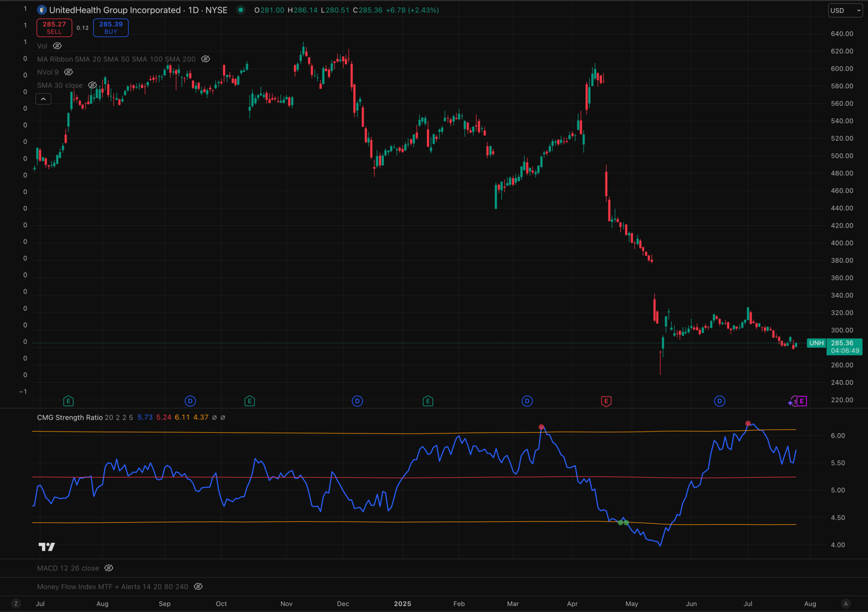Unhide Money Flow Index MTF indicator
This screenshot has height=612, width=868.
tap(198, 587)
